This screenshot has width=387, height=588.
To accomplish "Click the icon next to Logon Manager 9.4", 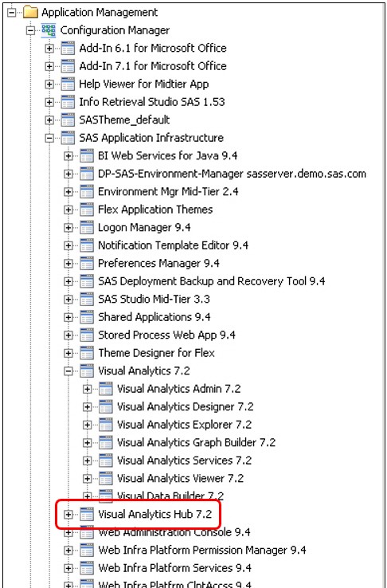I will (87, 228).
